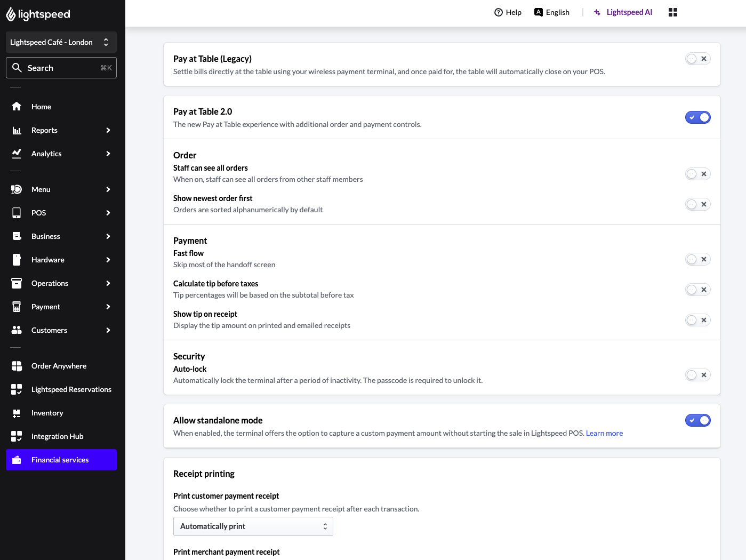Image resolution: width=746 pixels, height=560 pixels.
Task: Click the Menu sidebar icon
Action: pos(17,189)
